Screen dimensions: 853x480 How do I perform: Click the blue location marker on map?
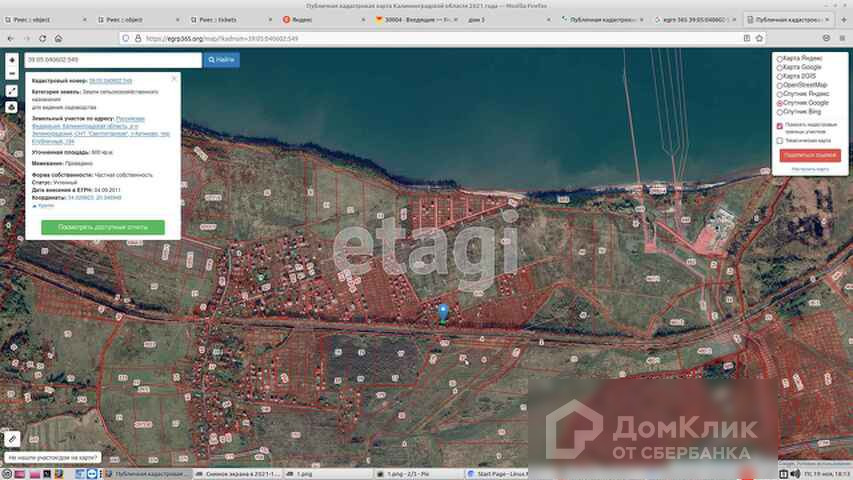coord(443,312)
